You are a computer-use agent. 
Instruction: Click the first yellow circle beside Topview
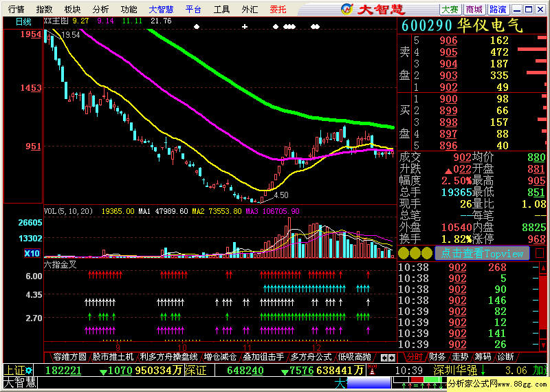[x=404, y=253]
